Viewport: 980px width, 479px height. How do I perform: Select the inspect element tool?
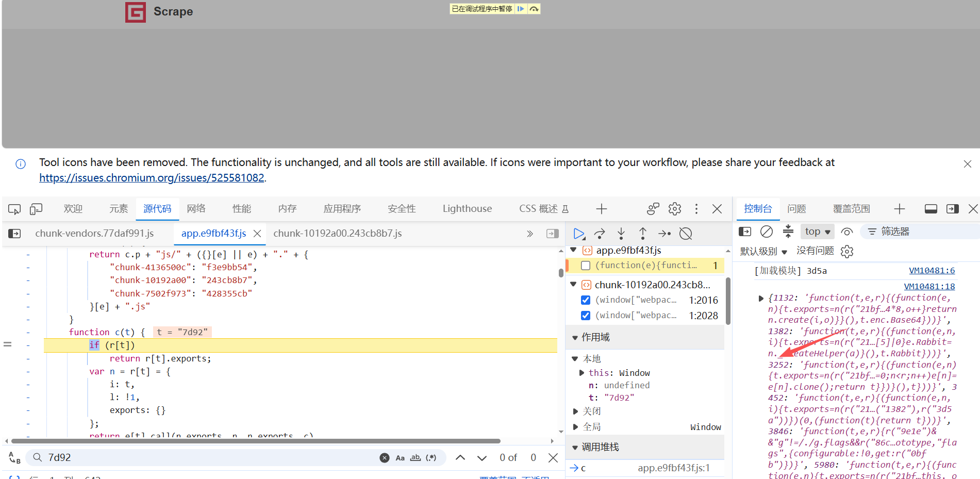coord(14,209)
